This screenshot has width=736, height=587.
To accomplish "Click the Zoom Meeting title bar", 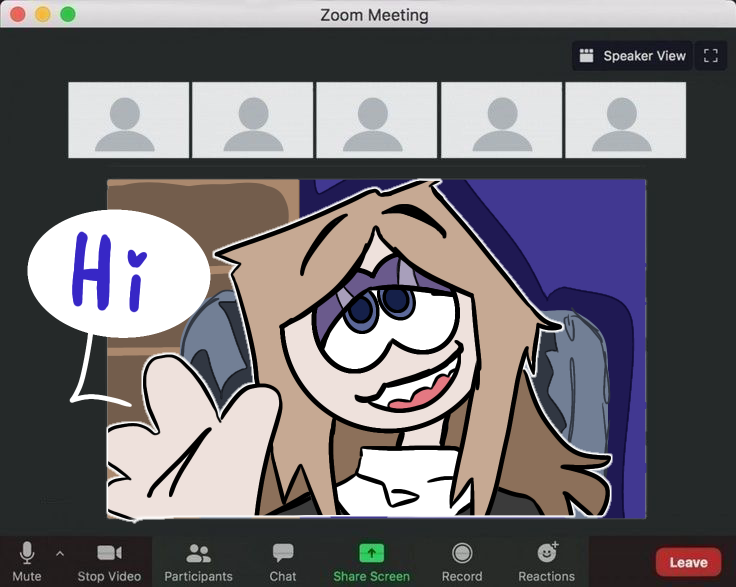I will (x=374, y=15).
